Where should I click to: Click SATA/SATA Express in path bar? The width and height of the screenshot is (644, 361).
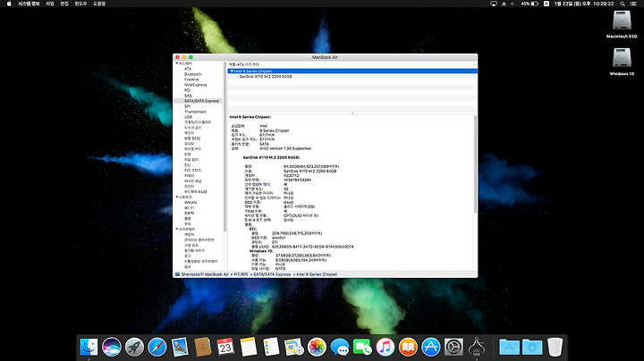(272, 274)
